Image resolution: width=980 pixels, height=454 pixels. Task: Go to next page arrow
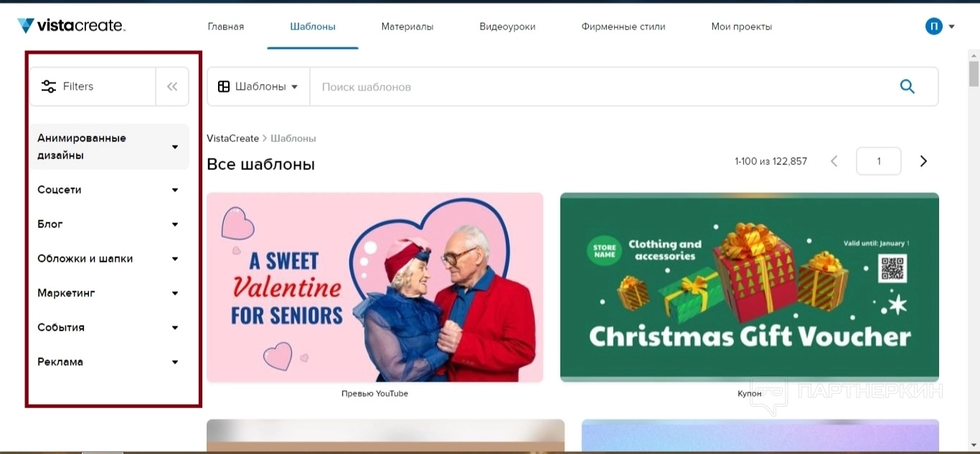923,161
